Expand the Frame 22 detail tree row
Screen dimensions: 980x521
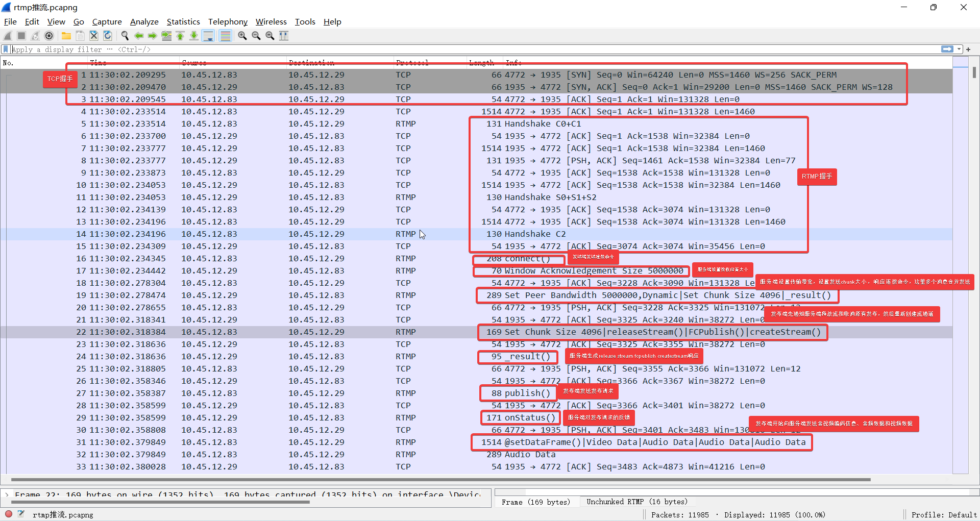click(x=7, y=494)
